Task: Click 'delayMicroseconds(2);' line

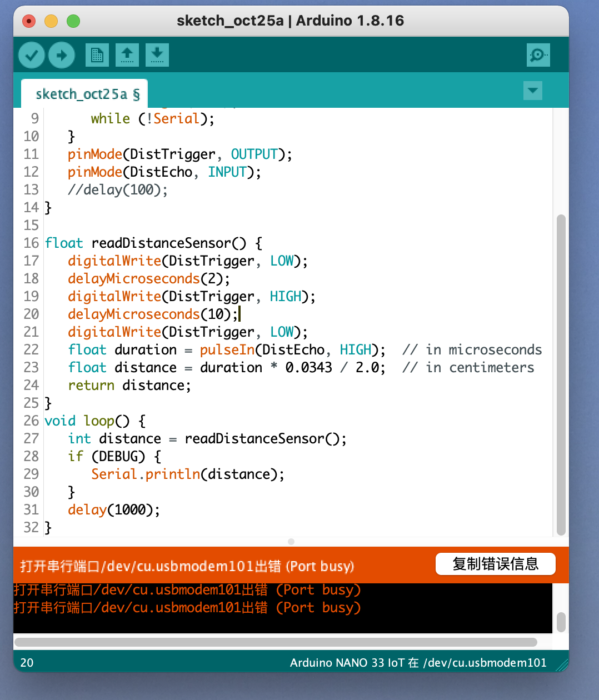Action: point(148,278)
